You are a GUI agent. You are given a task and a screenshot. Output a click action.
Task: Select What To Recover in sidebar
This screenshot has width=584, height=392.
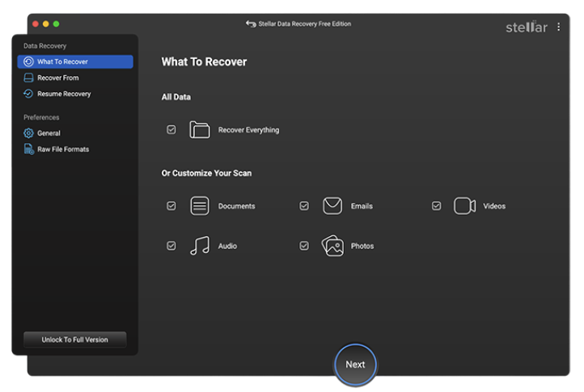point(75,61)
